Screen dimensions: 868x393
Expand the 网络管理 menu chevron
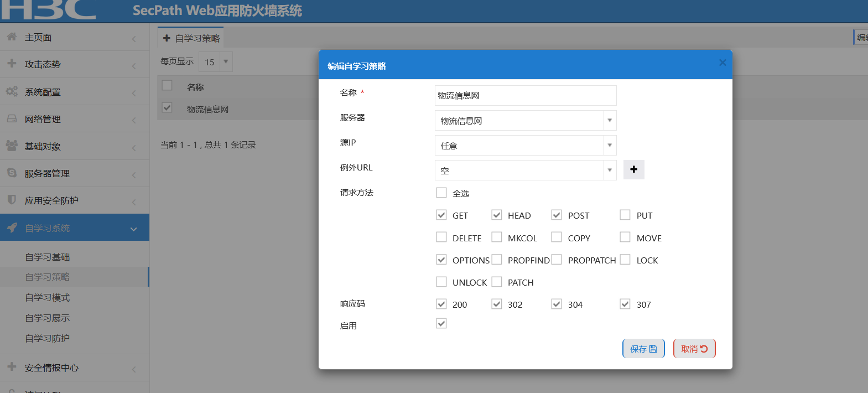[x=134, y=121]
